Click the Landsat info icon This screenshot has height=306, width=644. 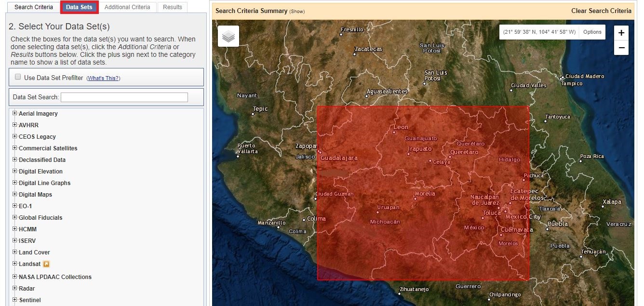[x=46, y=264]
